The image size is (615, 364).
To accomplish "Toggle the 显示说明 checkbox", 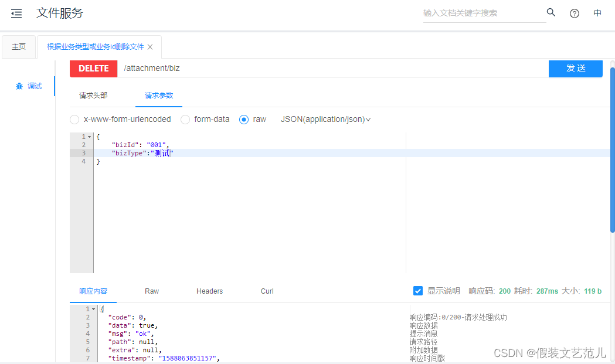I will point(417,291).
